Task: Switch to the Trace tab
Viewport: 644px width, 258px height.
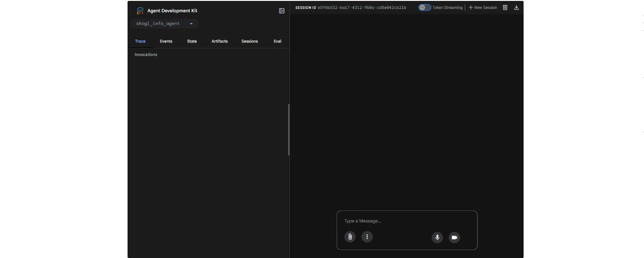Action: 140,41
